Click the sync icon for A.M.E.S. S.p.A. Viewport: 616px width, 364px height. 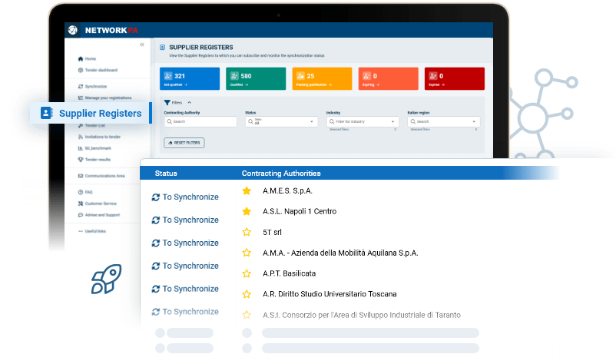coord(156,197)
